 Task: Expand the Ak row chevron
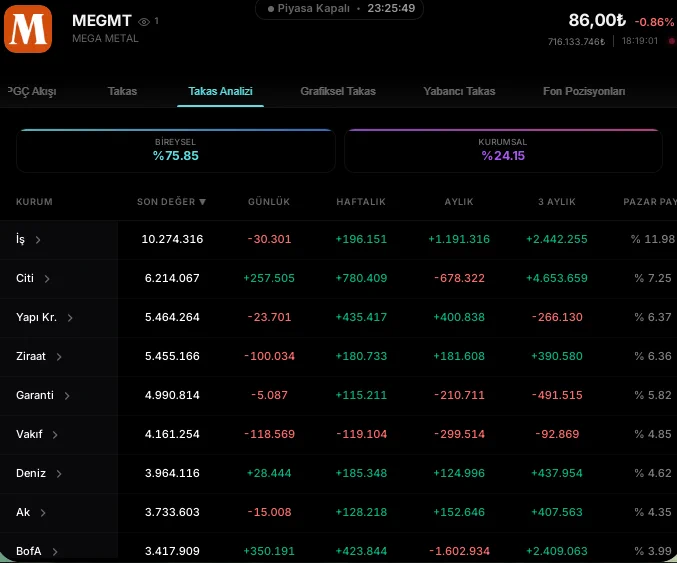[43, 513]
